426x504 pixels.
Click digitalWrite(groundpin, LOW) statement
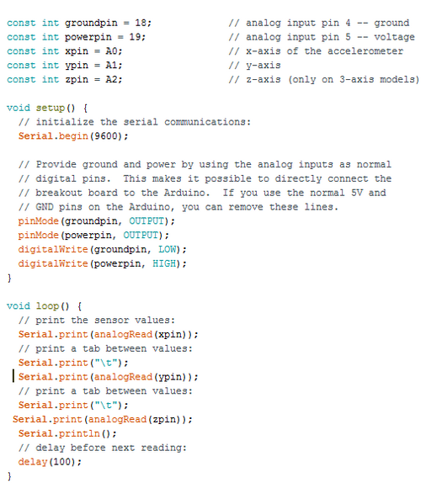pyautogui.click(x=102, y=249)
